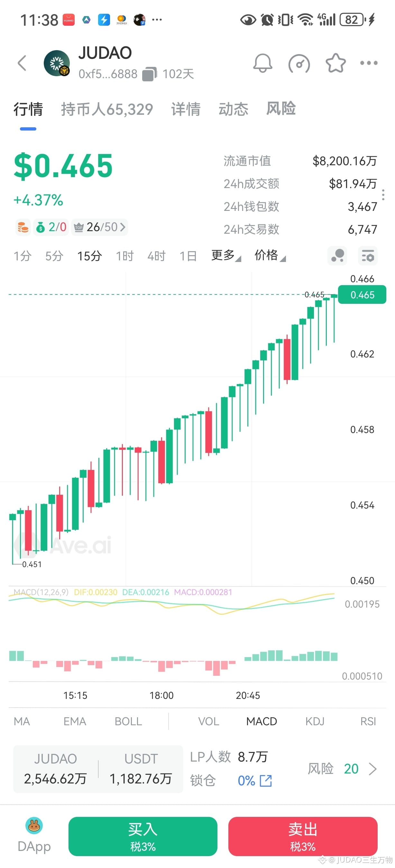Open the 详情 details tab

coord(186,109)
